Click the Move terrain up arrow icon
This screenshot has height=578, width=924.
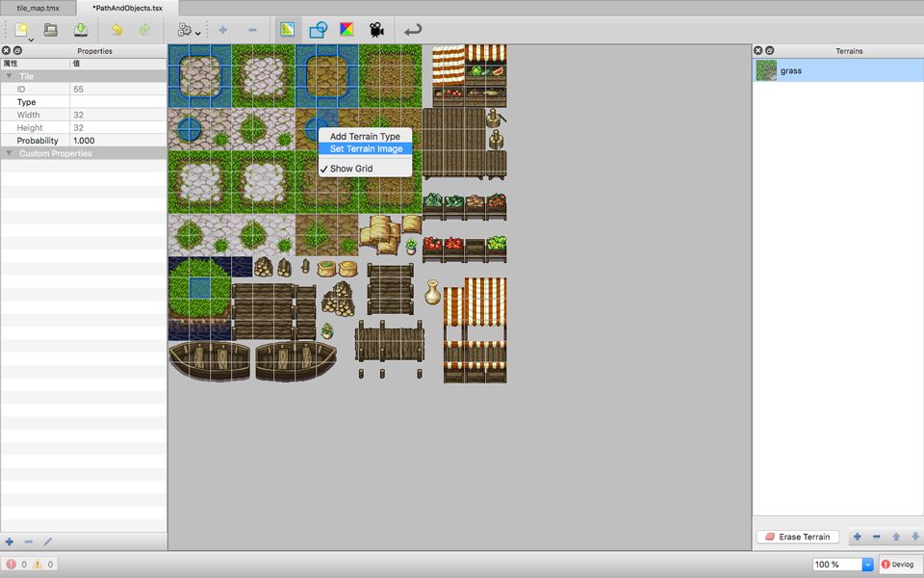pos(896,537)
